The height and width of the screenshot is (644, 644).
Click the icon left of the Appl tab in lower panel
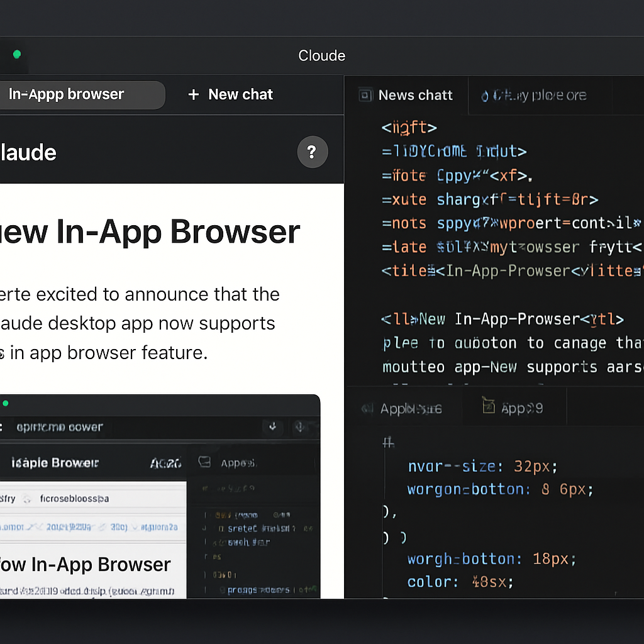coord(367,408)
